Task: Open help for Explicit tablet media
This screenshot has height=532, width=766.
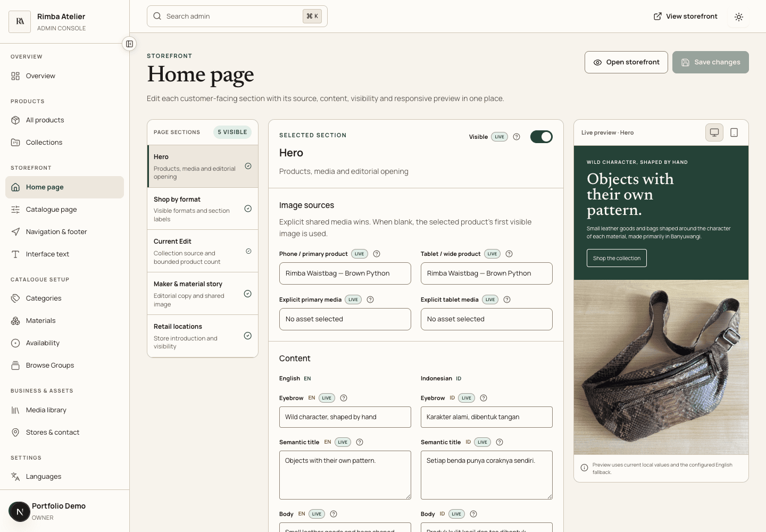Action: pyautogui.click(x=507, y=300)
